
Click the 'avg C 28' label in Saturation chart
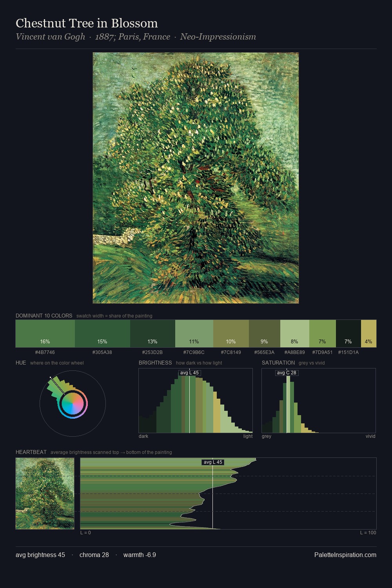287,373
